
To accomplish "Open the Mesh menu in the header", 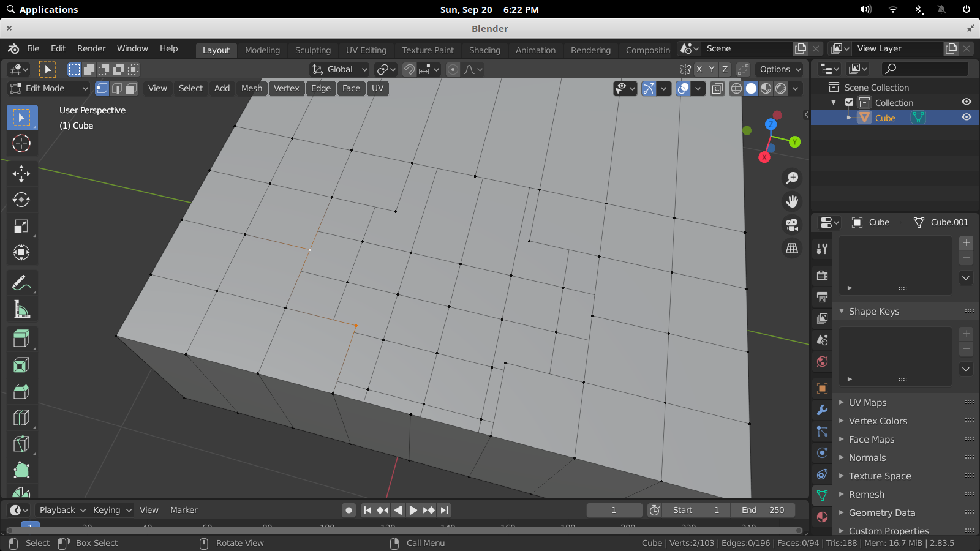I will point(251,88).
